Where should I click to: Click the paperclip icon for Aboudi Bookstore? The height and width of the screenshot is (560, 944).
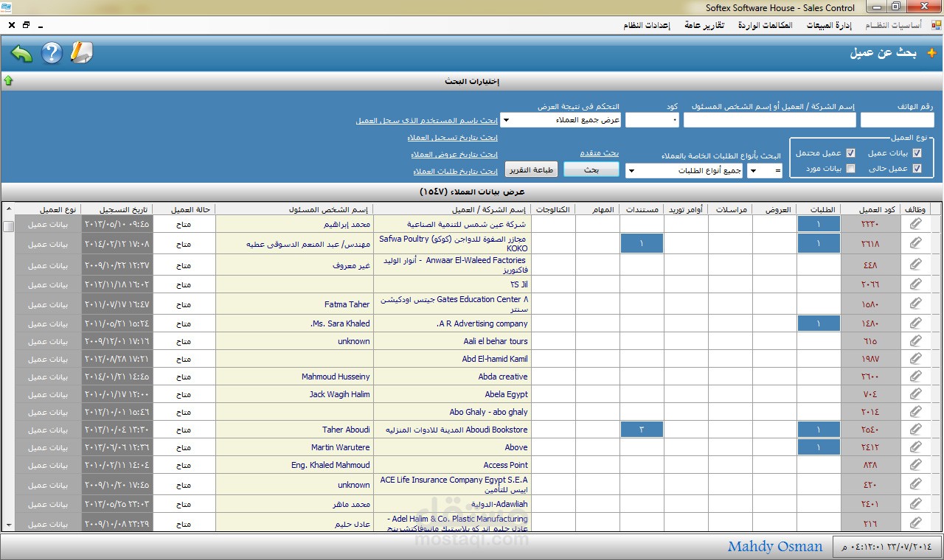[x=915, y=429]
